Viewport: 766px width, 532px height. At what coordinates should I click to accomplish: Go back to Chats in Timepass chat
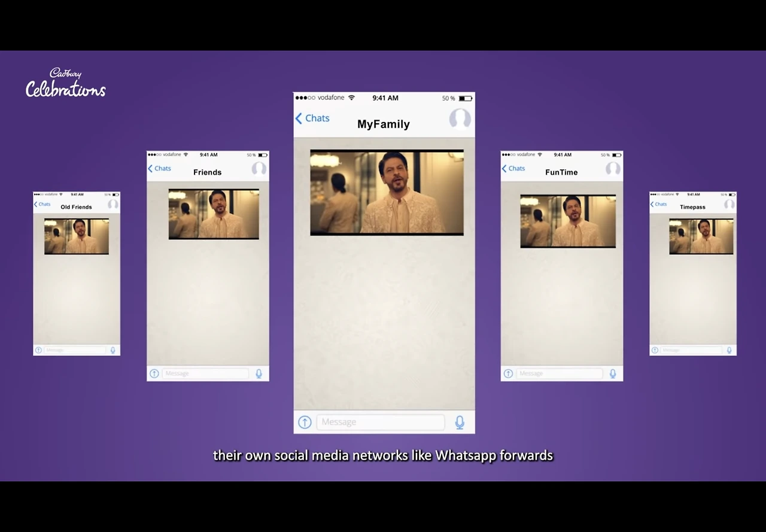(659, 204)
